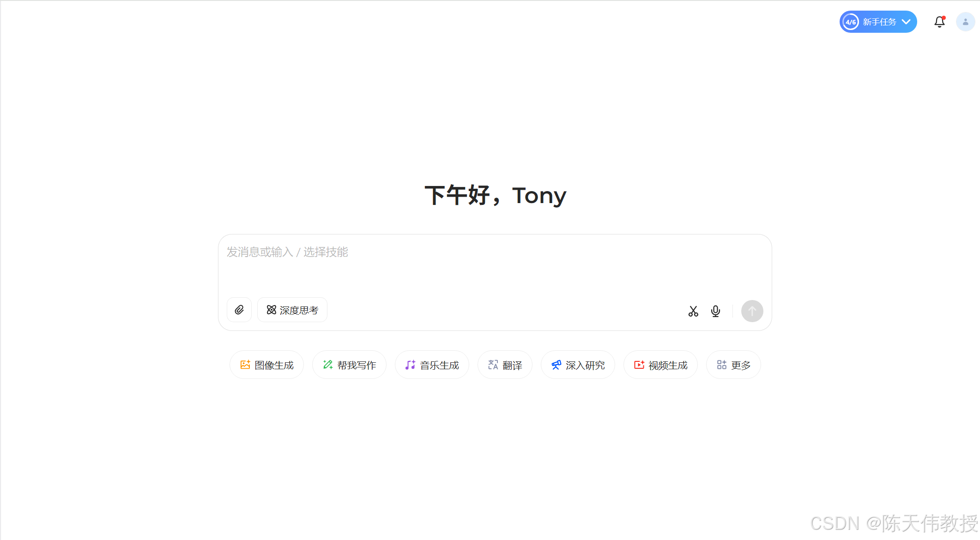This screenshot has width=980, height=540.
Task: Expand the 更多 more skills menu
Action: tap(733, 365)
